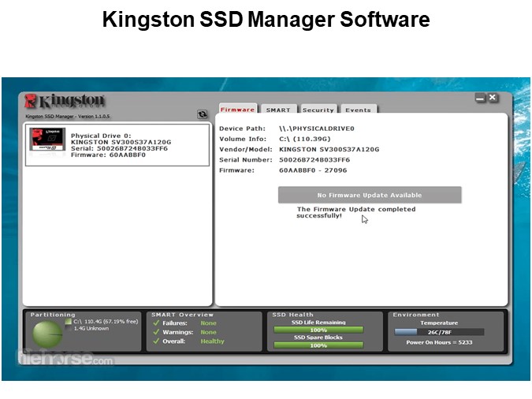Switch to the Security tab
The width and height of the screenshot is (532, 399).
pyautogui.click(x=318, y=110)
